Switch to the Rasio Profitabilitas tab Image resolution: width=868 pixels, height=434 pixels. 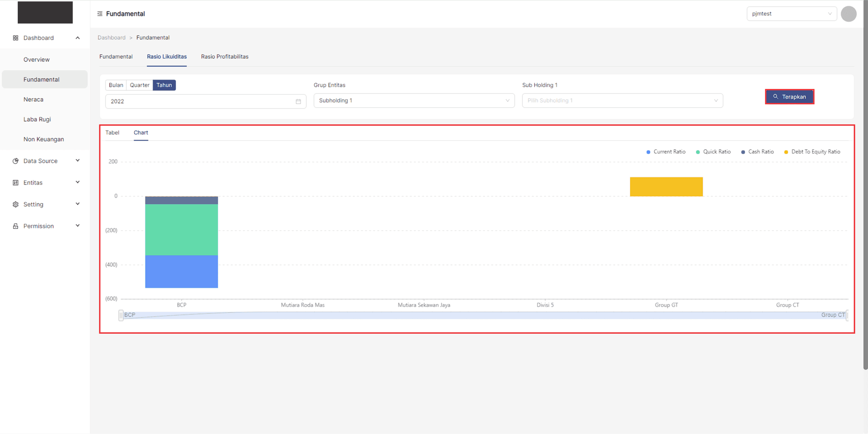tap(224, 56)
